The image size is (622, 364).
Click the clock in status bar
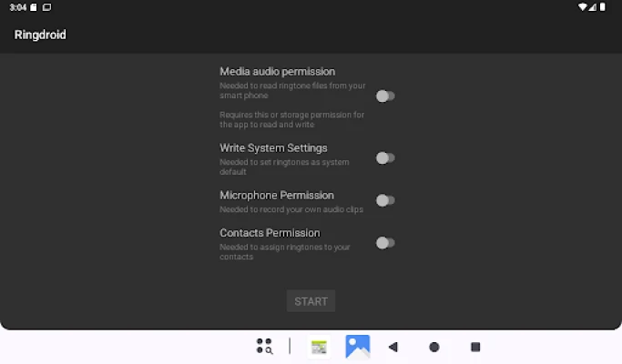(17, 7)
